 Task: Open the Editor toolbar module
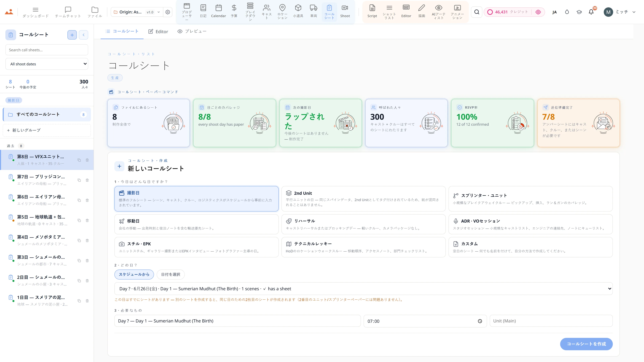click(x=406, y=12)
